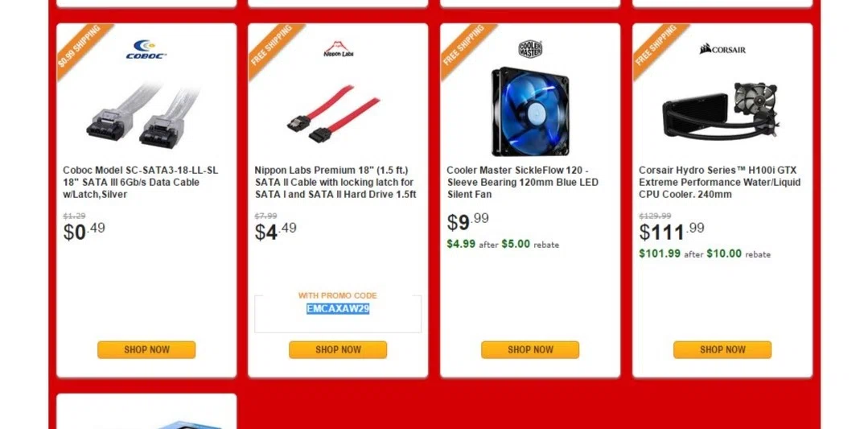Click the Nippon Labs brand logo
Image resolution: width=868 pixels, height=429 pixels.
(x=338, y=49)
